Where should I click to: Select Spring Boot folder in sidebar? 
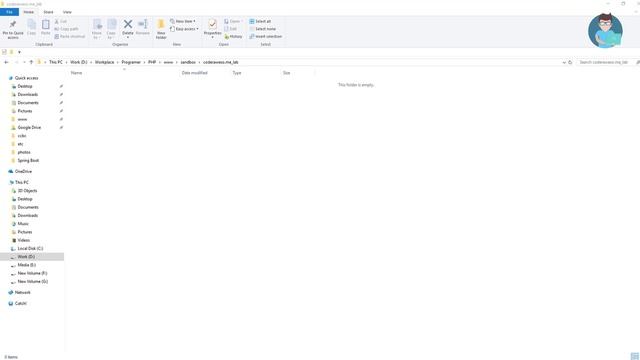[28, 160]
